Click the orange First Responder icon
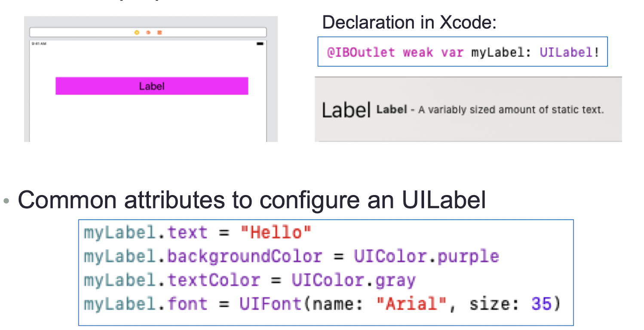 pos(148,33)
